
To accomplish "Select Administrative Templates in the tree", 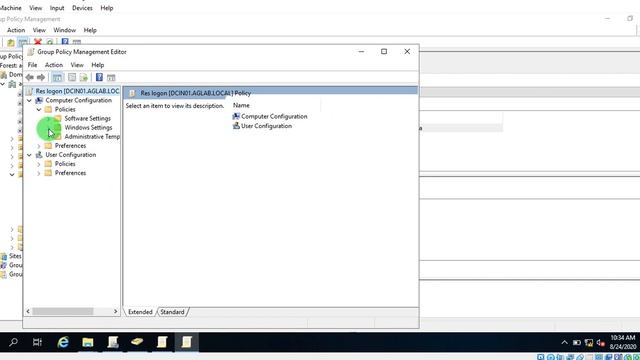I will pyautogui.click(x=92, y=136).
